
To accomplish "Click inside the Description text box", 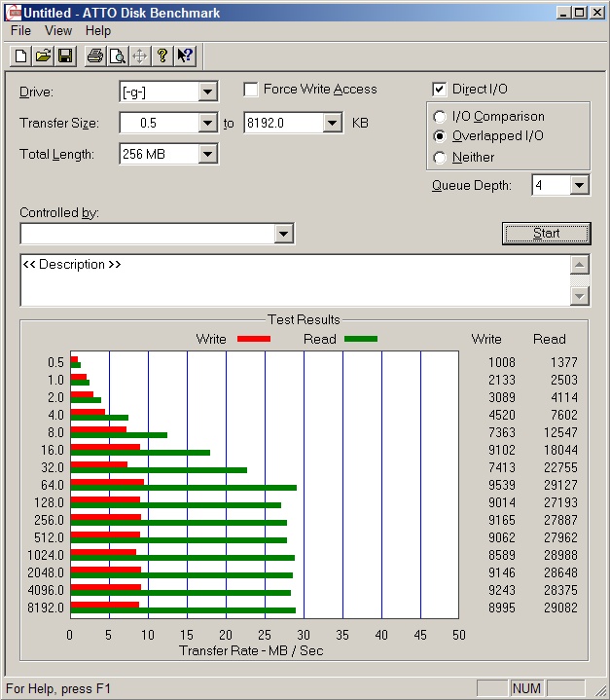I will click(x=294, y=280).
